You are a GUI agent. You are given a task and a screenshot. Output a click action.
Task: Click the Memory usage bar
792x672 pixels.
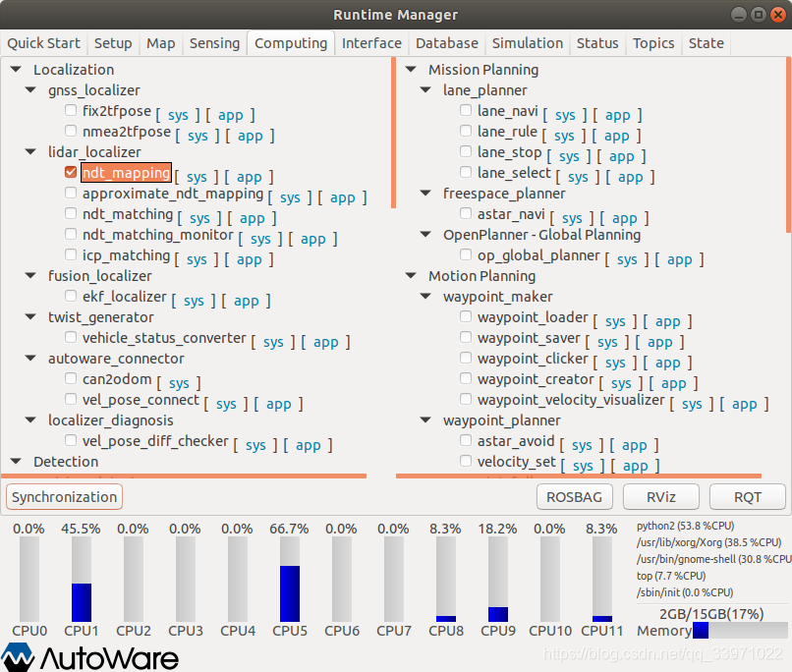point(740,630)
